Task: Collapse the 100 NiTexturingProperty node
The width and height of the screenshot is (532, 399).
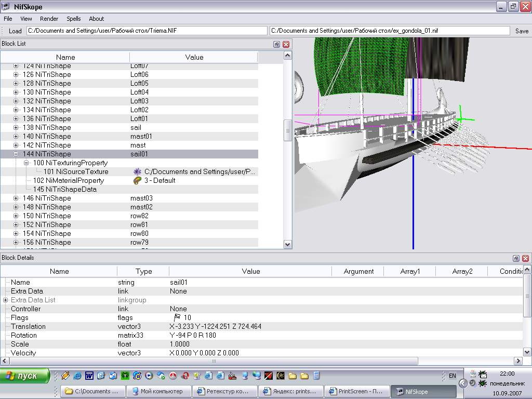Action: click(26, 163)
